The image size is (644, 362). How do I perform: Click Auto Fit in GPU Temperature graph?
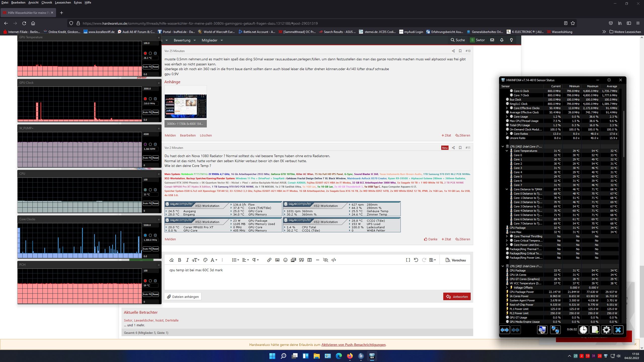147,67
